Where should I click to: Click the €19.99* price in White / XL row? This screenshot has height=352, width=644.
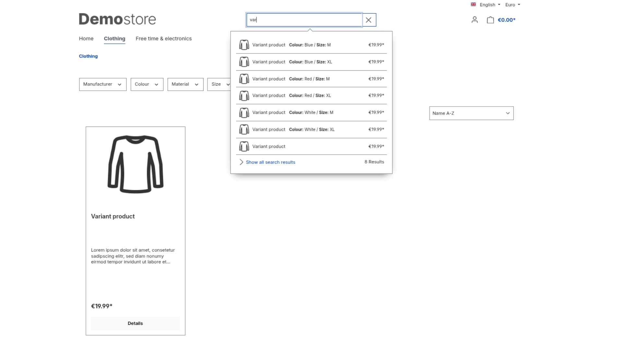pyautogui.click(x=376, y=130)
